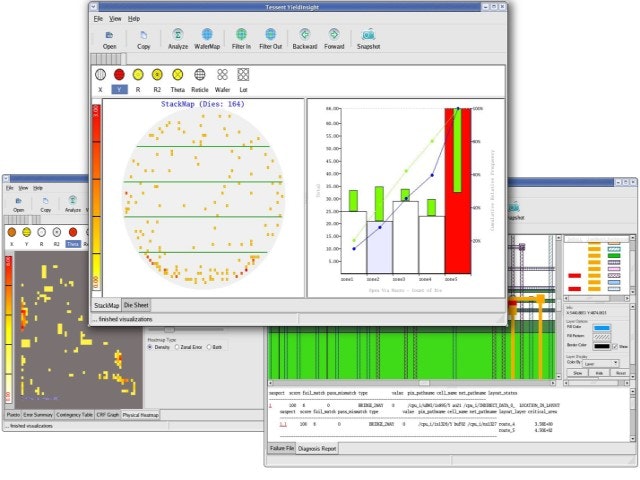Click Show button in Layer Display

578,373
